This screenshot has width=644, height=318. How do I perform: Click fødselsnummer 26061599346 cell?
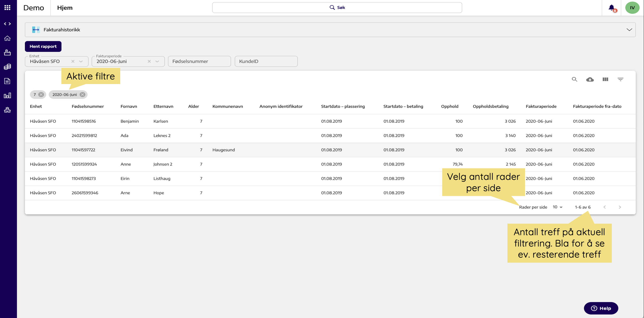tap(85, 193)
